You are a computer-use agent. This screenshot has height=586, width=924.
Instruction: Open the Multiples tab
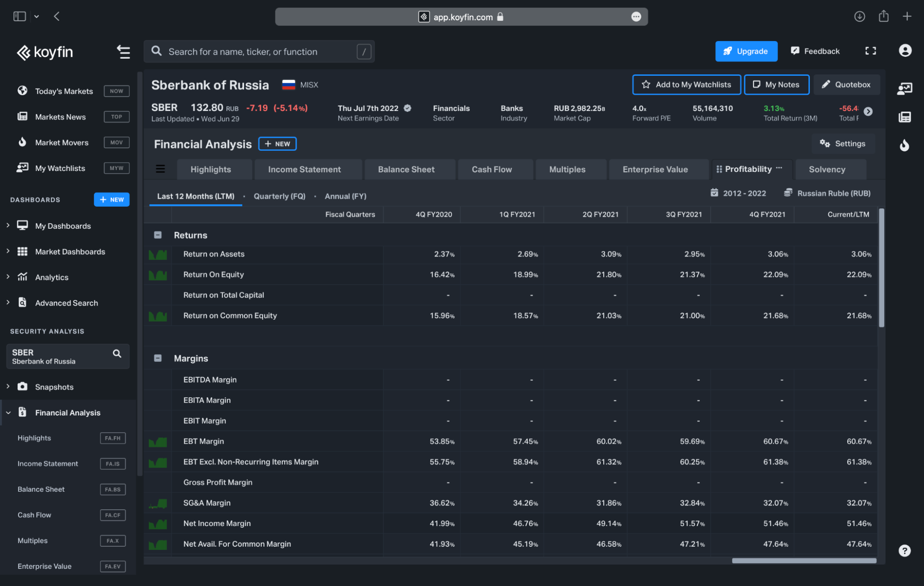(x=571, y=169)
